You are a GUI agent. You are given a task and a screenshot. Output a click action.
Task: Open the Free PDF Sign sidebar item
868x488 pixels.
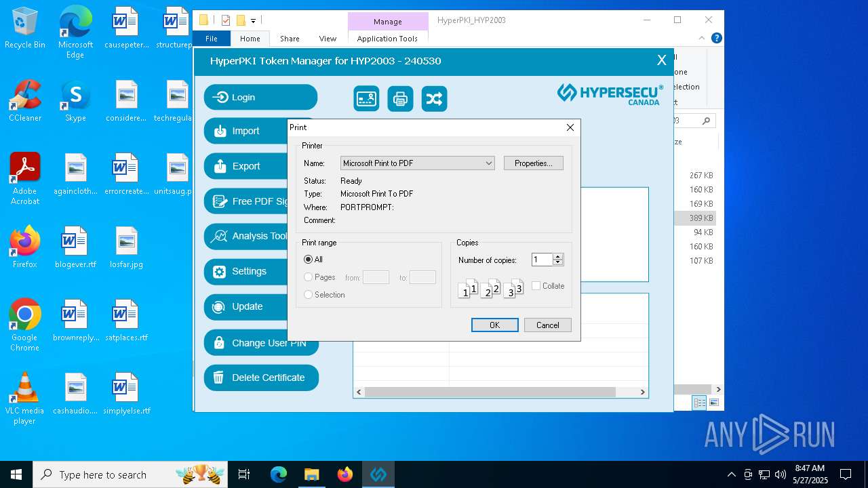pos(245,201)
